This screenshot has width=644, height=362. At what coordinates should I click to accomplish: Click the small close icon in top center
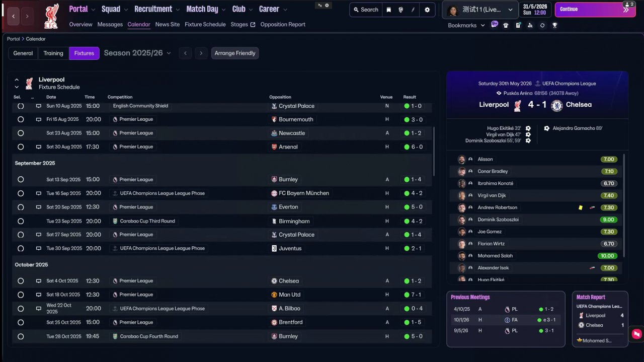pyautogui.click(x=327, y=5)
